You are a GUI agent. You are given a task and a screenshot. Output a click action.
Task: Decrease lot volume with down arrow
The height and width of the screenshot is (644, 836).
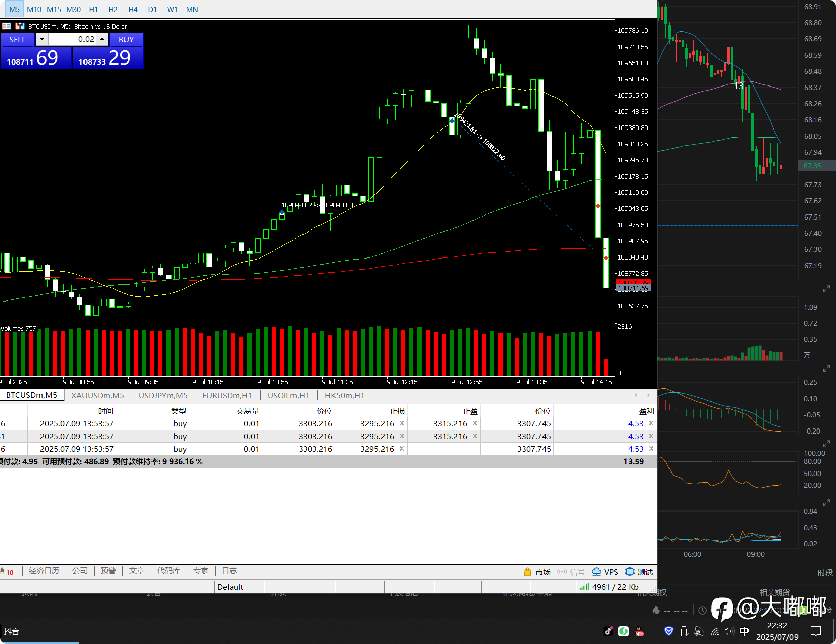tap(42, 39)
